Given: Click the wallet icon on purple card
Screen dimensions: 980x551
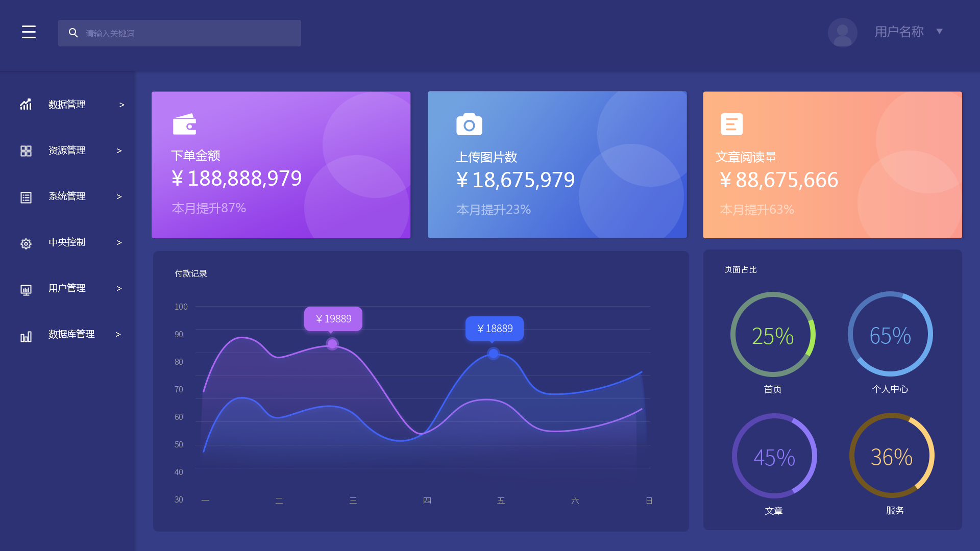Looking at the screenshot, I should pos(184,124).
